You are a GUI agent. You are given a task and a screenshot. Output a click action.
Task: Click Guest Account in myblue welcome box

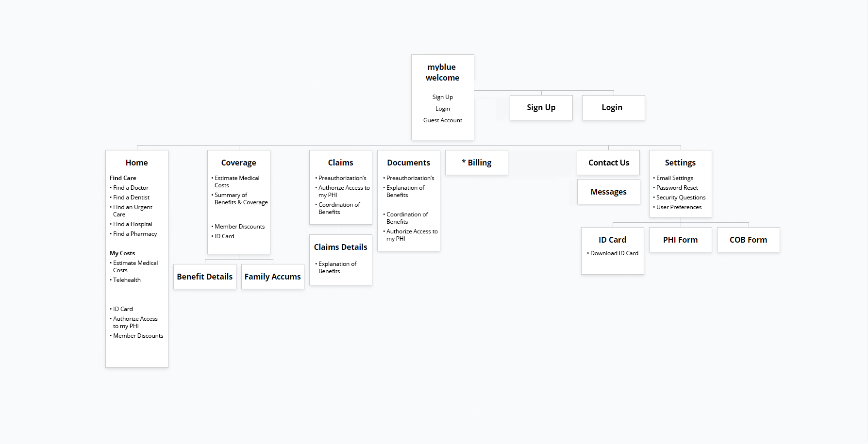[x=442, y=120]
